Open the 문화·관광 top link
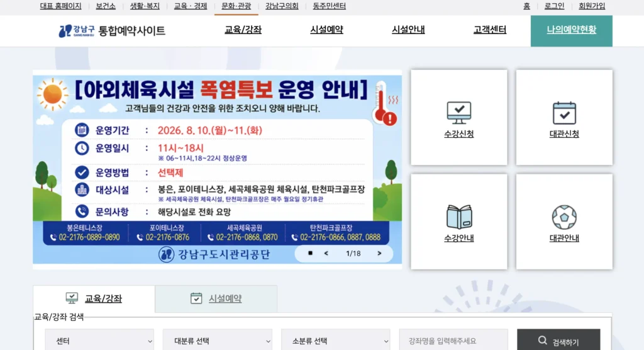644x350 pixels. pyautogui.click(x=236, y=6)
